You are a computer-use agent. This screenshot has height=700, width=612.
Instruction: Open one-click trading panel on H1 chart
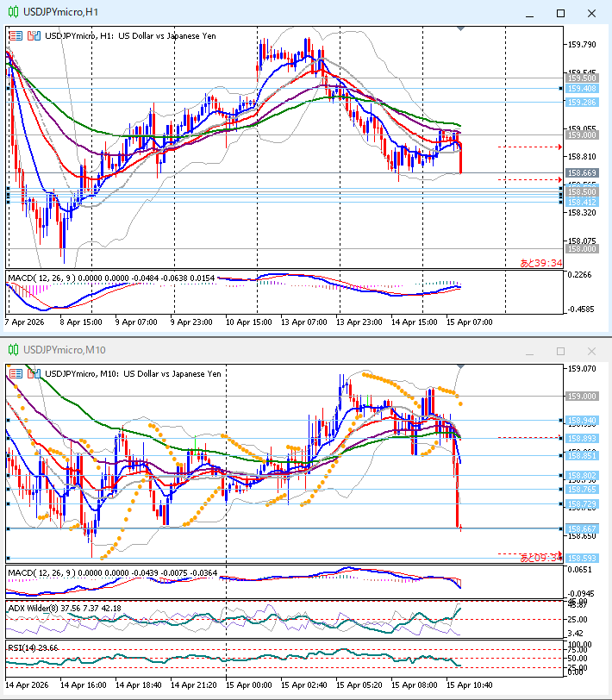16,36
